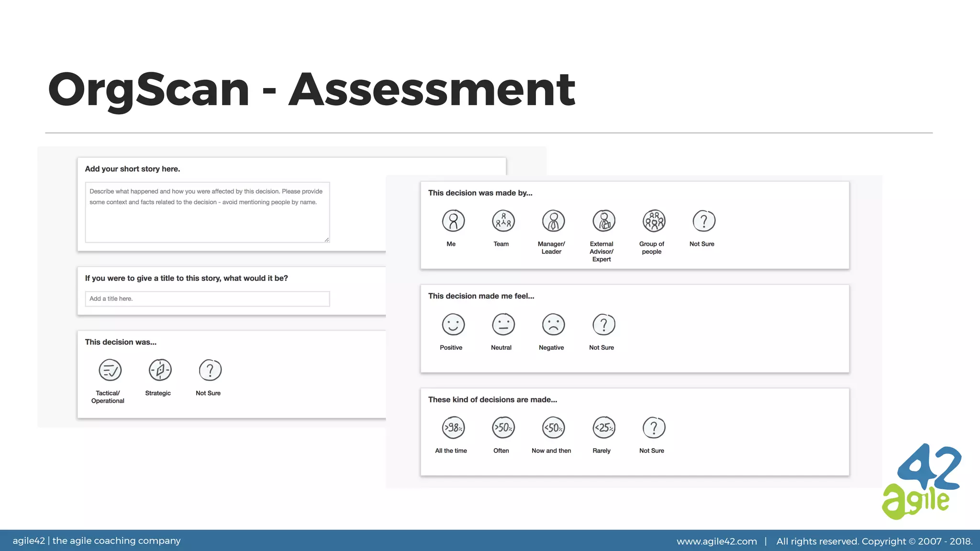980x551 pixels.
Task: Select the Positive smiley face
Action: point(453,325)
